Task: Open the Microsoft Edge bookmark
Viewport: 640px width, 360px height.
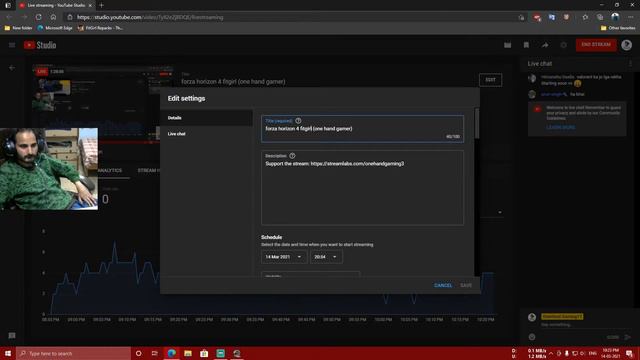Action: (55, 28)
